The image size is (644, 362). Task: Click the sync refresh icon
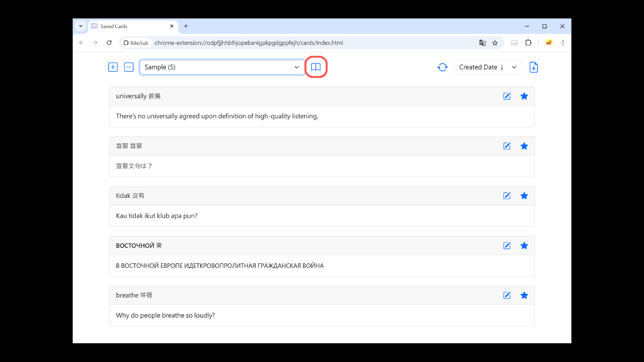tap(442, 67)
